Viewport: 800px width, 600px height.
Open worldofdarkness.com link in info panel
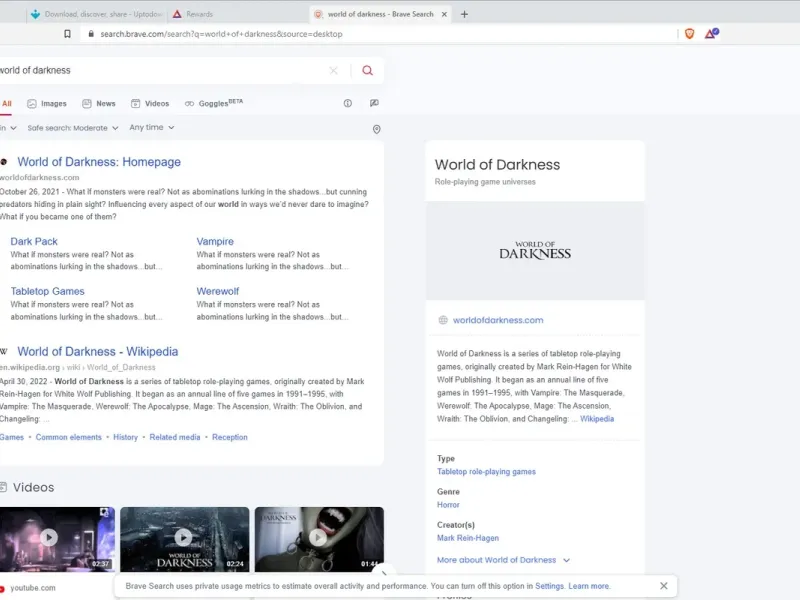pyautogui.click(x=498, y=320)
